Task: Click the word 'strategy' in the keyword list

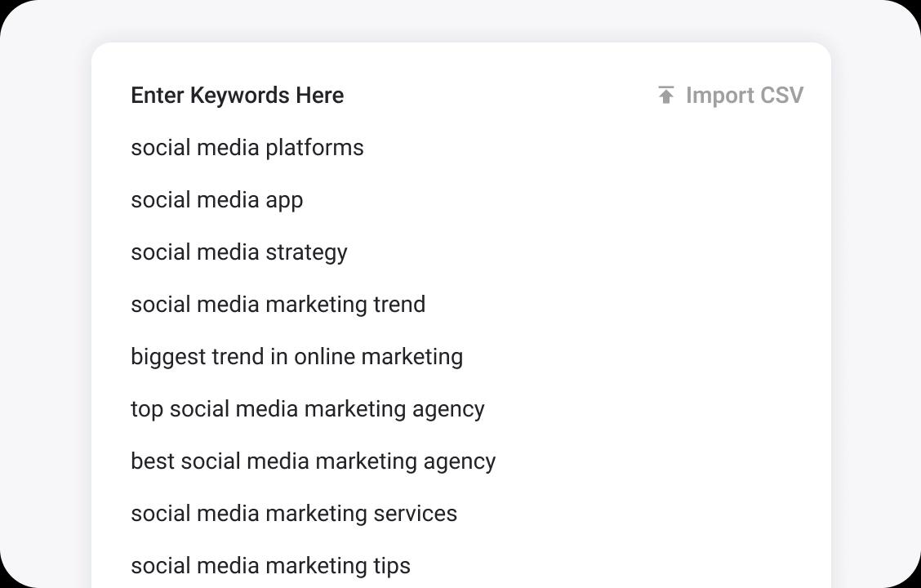Action: (306, 252)
